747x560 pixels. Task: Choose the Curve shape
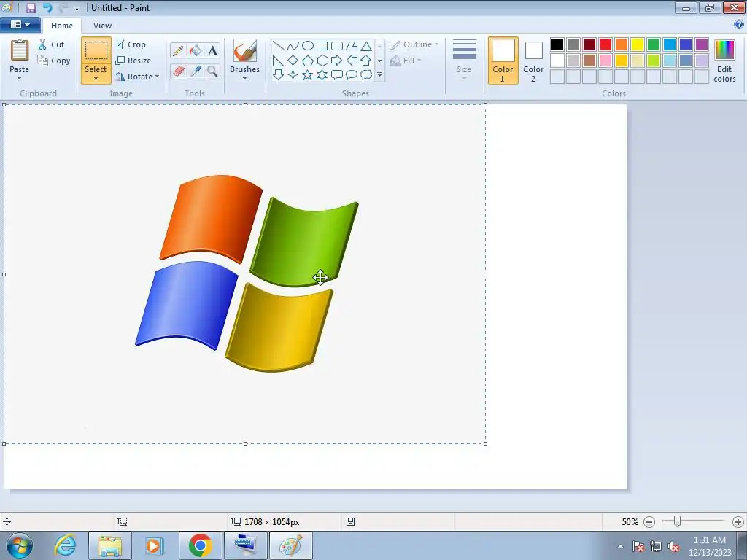[293, 46]
